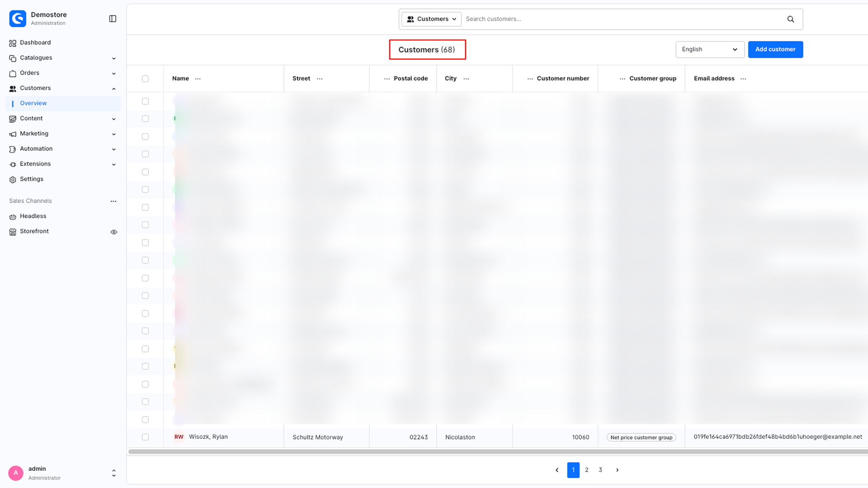Open the English language dropdown

click(710, 49)
